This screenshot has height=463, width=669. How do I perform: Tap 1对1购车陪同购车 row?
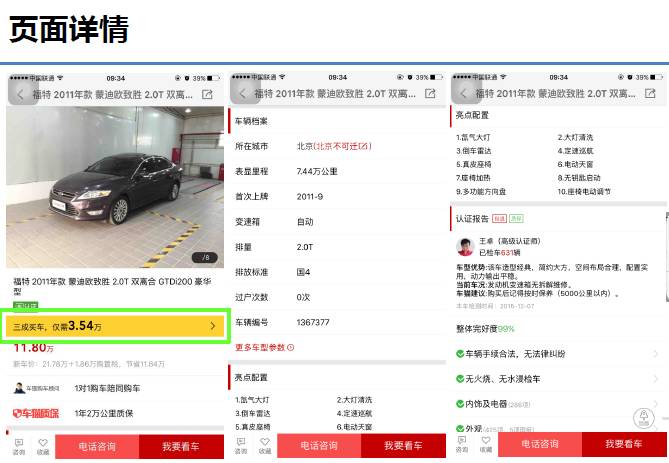coord(115,388)
